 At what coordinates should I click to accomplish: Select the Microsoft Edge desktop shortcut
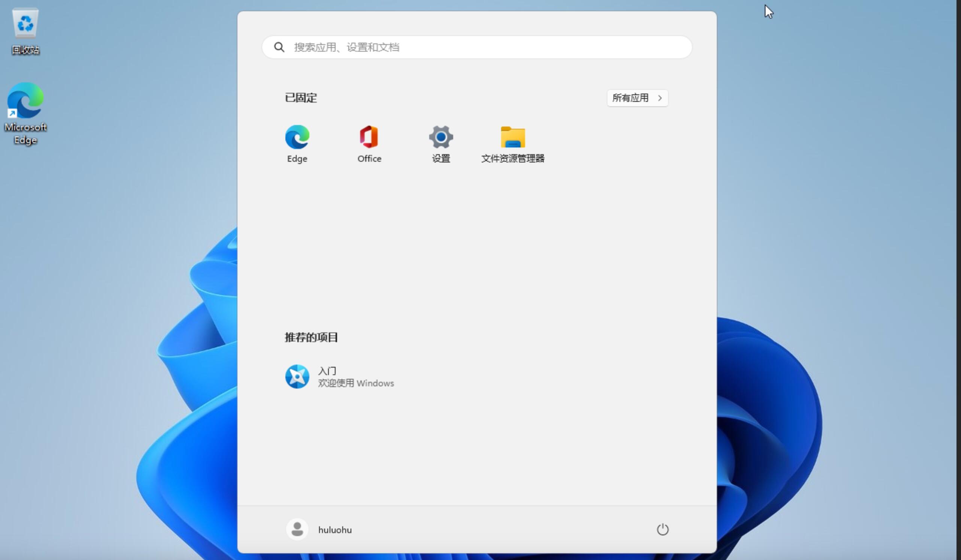[25, 113]
